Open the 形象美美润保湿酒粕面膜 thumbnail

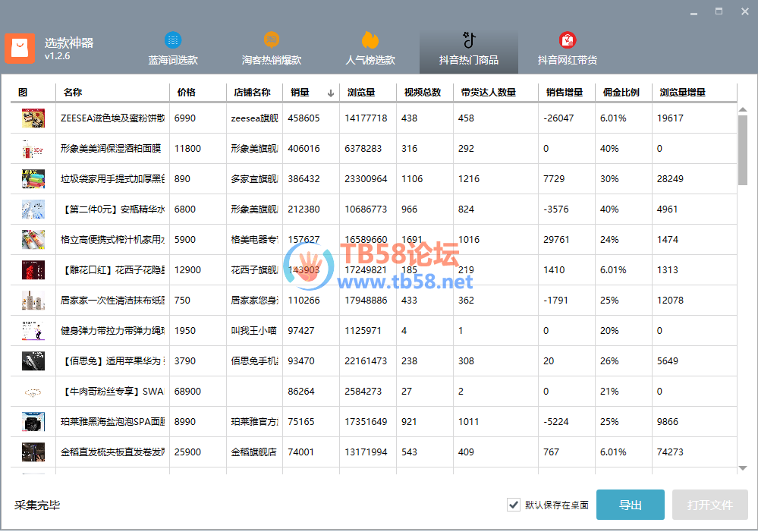[x=33, y=149]
